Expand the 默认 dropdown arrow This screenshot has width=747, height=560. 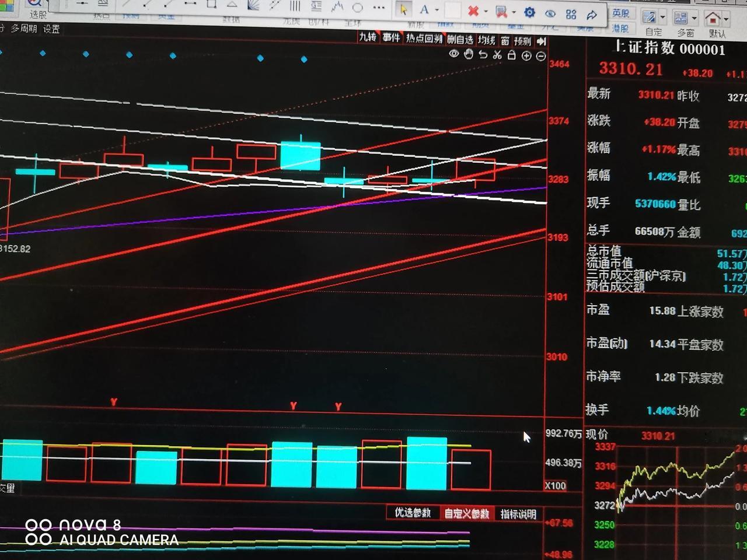[x=726, y=19]
